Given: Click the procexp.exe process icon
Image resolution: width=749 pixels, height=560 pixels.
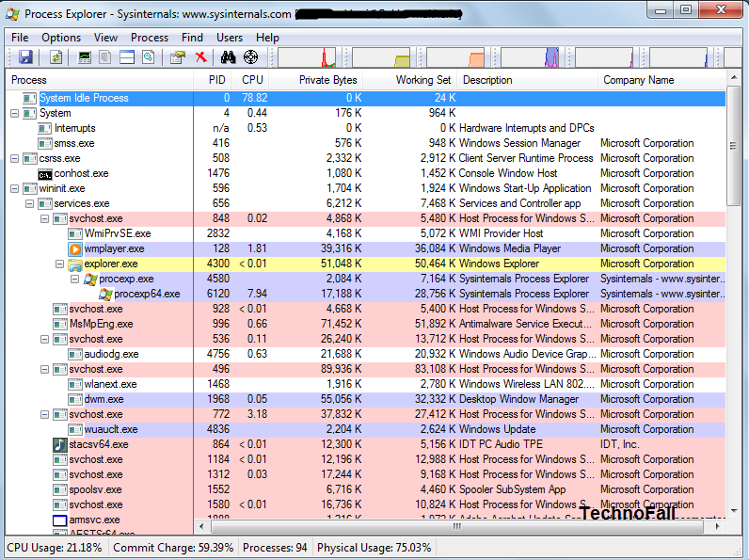Looking at the screenshot, I should (x=90, y=279).
